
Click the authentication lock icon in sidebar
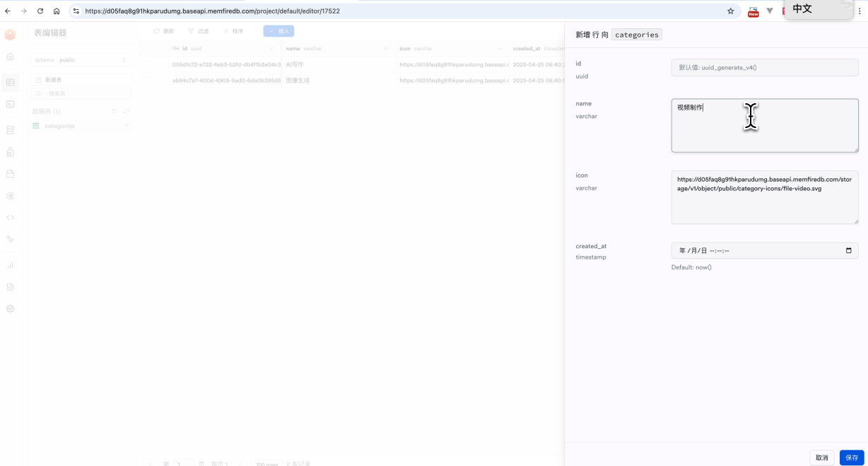pos(10,152)
